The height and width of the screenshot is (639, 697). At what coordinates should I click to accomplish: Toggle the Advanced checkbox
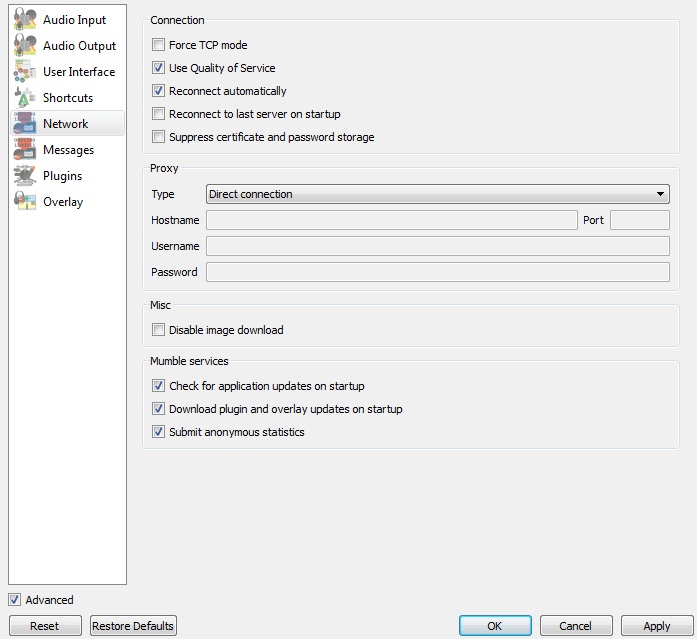pyautogui.click(x=14, y=600)
